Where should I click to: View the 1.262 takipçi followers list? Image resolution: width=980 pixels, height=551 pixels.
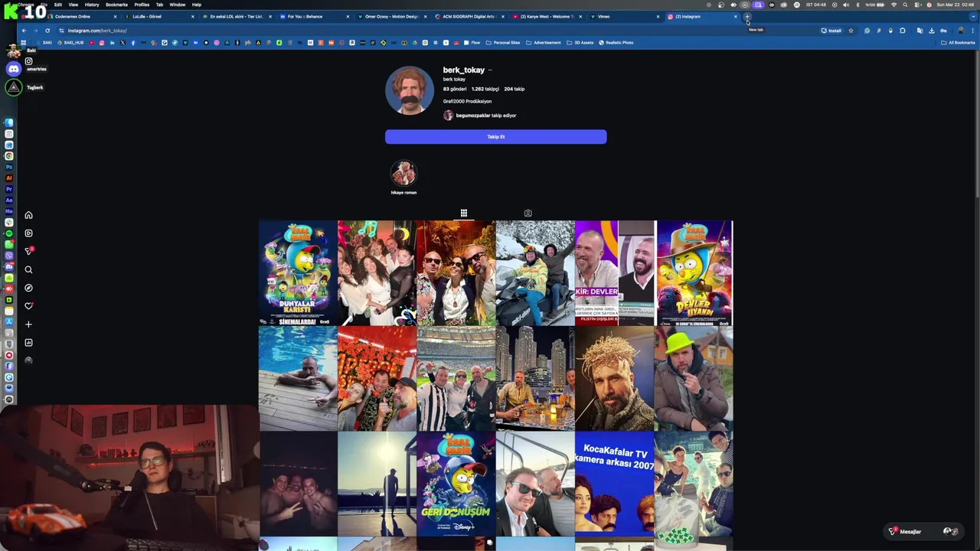[x=485, y=89]
